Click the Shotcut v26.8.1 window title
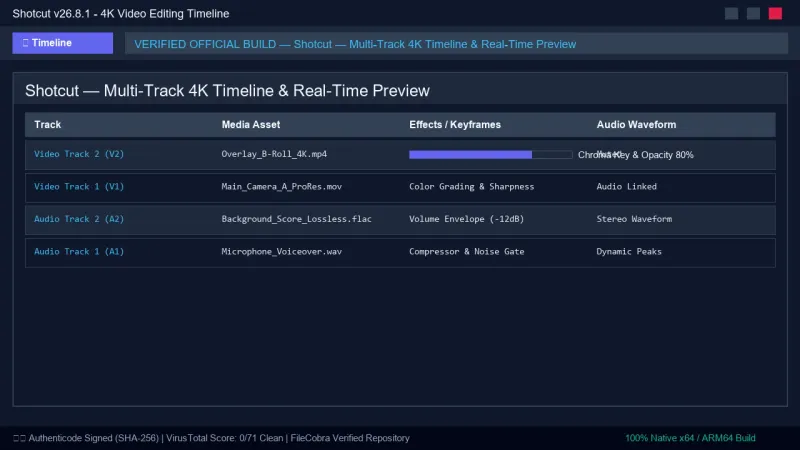Viewport: 800px width, 450px height. 121,14
